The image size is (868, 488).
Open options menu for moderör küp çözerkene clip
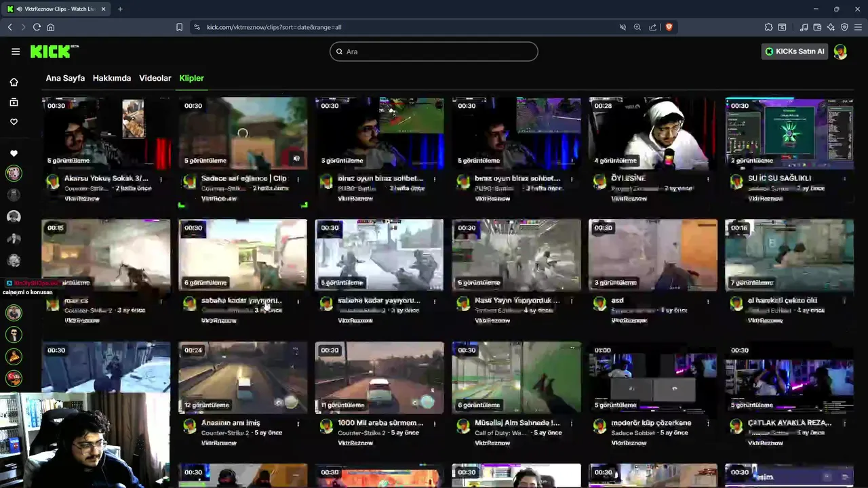(708, 424)
